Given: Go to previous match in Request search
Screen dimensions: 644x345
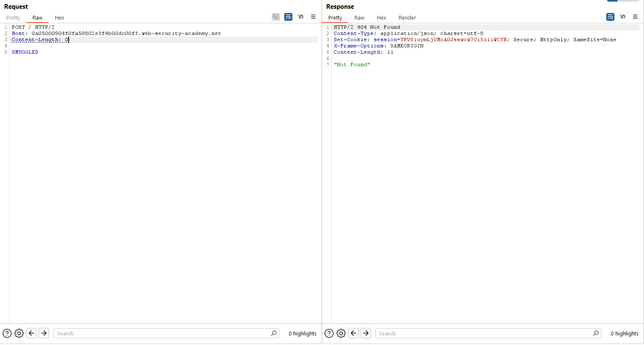Looking at the screenshot, I should 32,333.
